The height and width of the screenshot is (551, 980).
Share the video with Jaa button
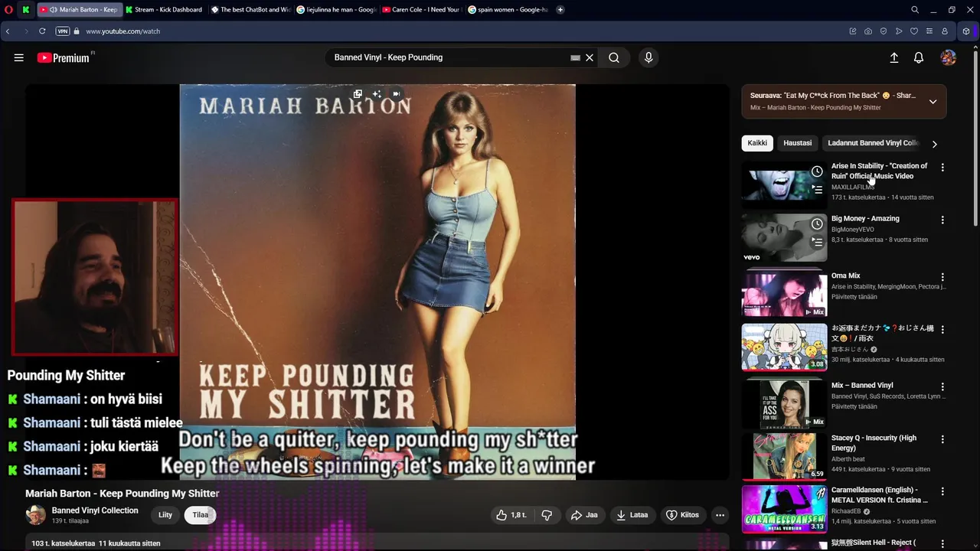point(584,515)
